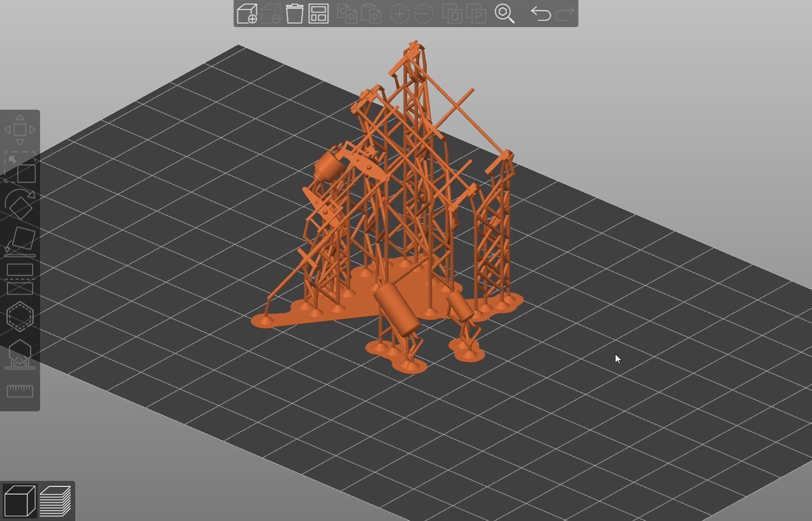812x521 pixels.
Task: Click the Split to objects icon
Action: click(452, 14)
